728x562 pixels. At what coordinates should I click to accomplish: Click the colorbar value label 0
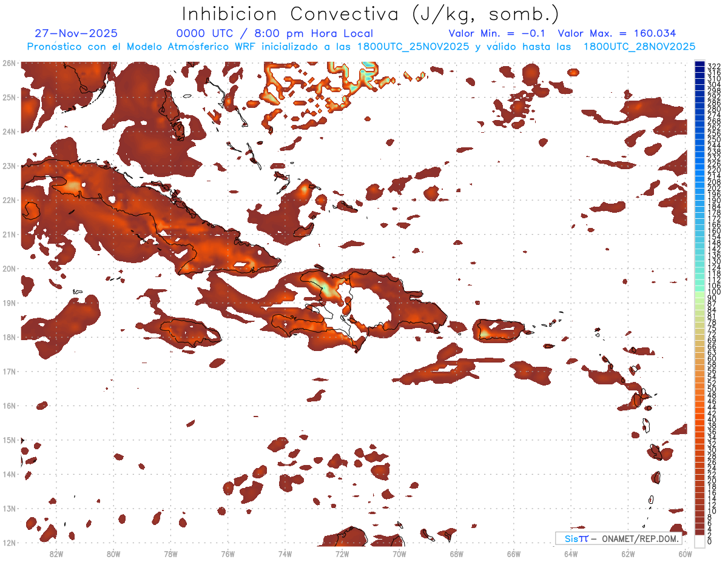710,541
